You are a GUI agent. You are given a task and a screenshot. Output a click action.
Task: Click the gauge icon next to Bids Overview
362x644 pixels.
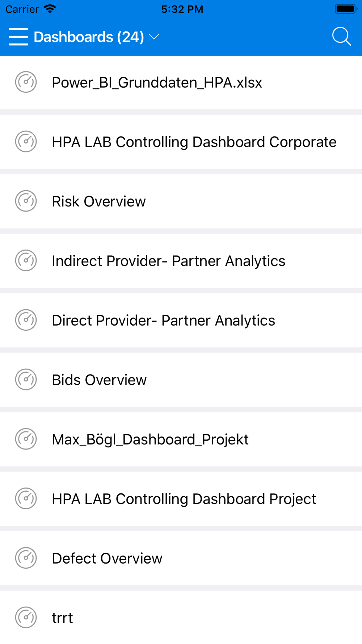26,380
